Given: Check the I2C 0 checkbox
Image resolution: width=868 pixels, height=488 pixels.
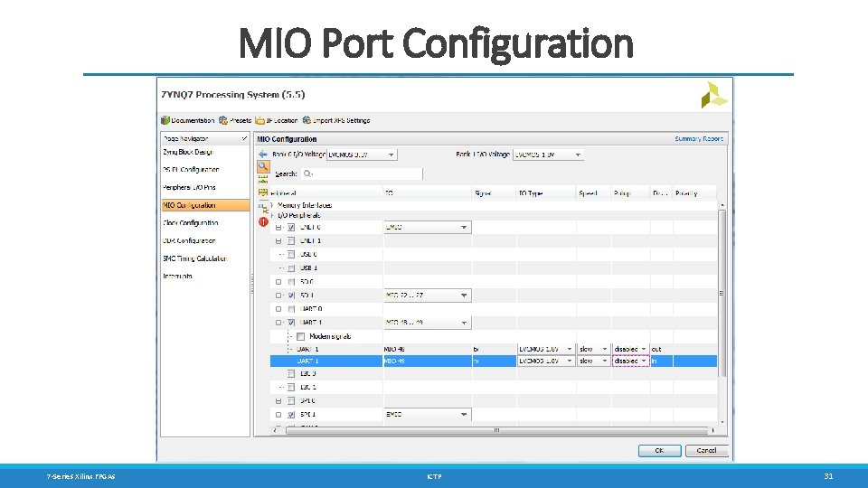Looking at the screenshot, I should point(291,374).
